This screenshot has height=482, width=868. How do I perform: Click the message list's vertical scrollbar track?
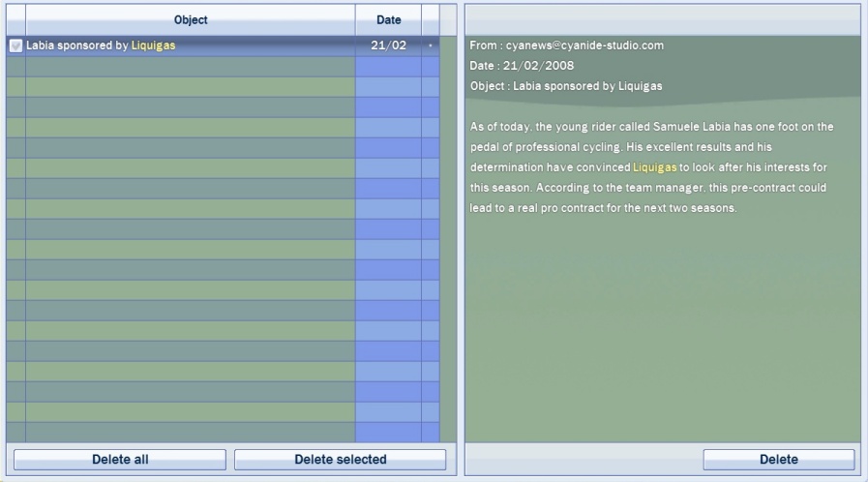coord(448,242)
